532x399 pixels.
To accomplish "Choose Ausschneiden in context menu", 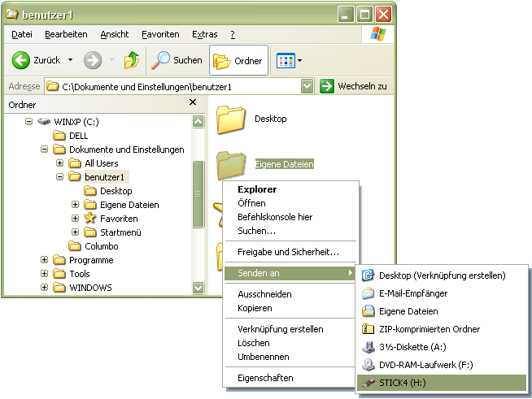I will coord(290,294).
